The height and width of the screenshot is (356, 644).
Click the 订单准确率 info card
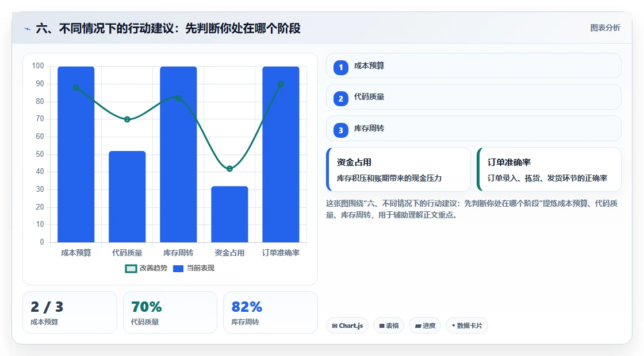549,169
